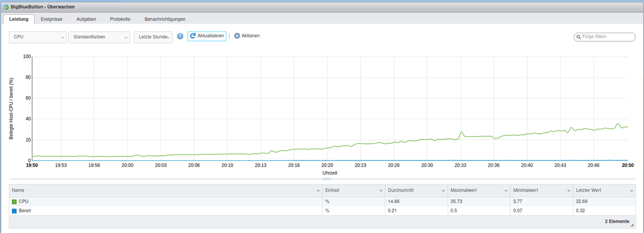Open the Benachrichtigungen tab
This screenshot has height=233, width=644.
pos(165,19)
